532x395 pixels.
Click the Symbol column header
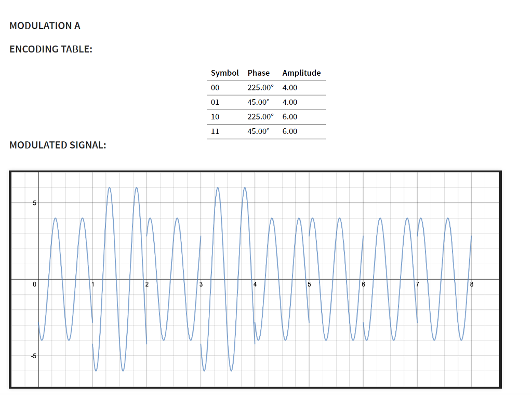[x=224, y=73]
